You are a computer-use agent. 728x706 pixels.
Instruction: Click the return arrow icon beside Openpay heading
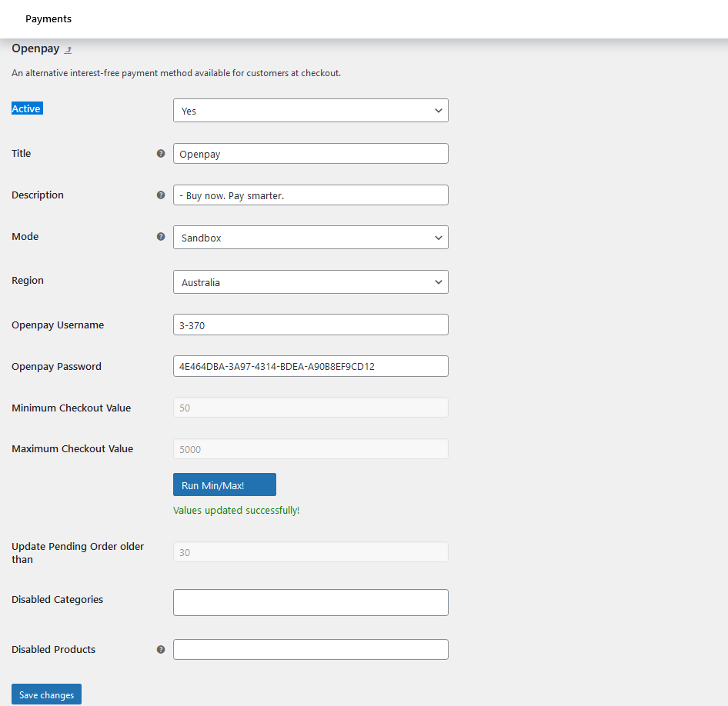(x=68, y=50)
